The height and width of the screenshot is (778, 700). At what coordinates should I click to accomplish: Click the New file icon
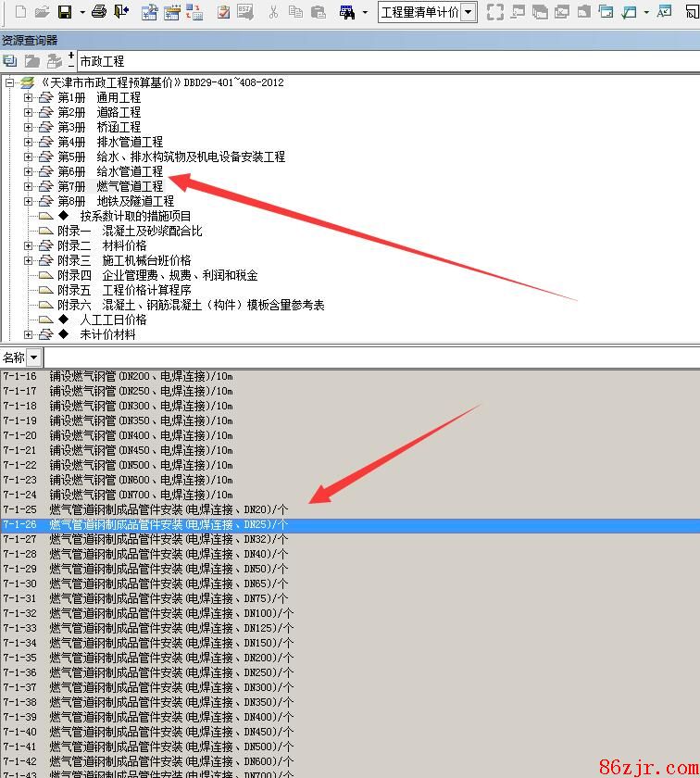pos(20,12)
